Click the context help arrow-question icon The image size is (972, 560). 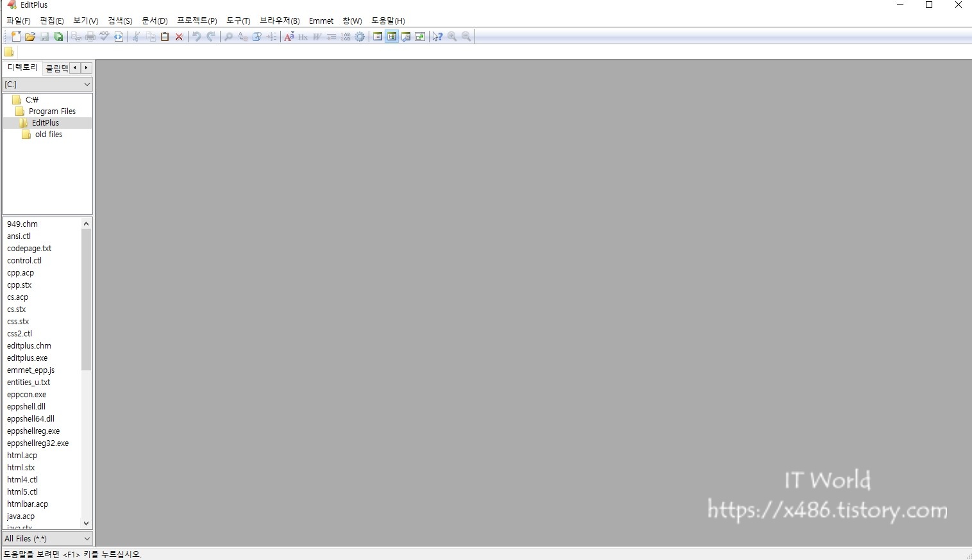pyautogui.click(x=438, y=37)
